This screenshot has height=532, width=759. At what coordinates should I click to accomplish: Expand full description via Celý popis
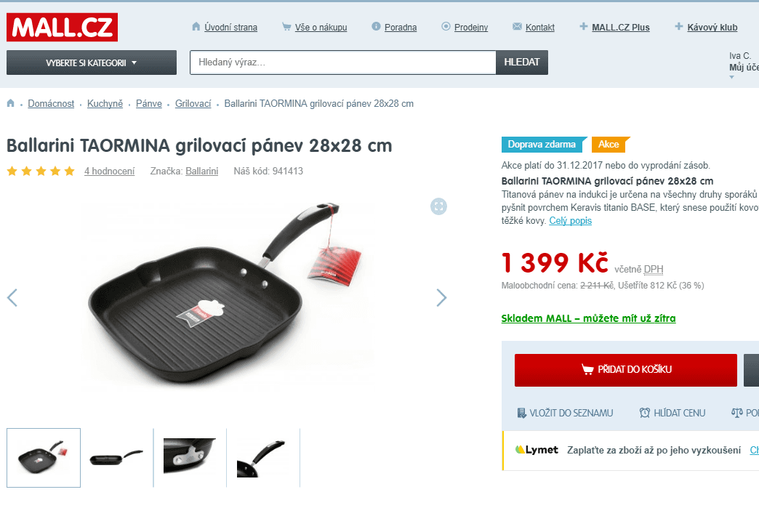tap(570, 221)
